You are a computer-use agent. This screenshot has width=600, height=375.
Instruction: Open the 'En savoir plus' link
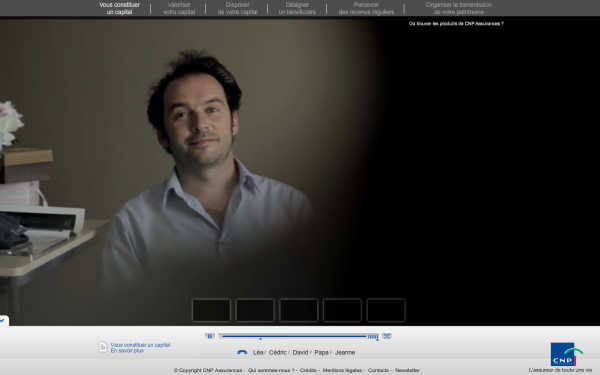coord(127,351)
